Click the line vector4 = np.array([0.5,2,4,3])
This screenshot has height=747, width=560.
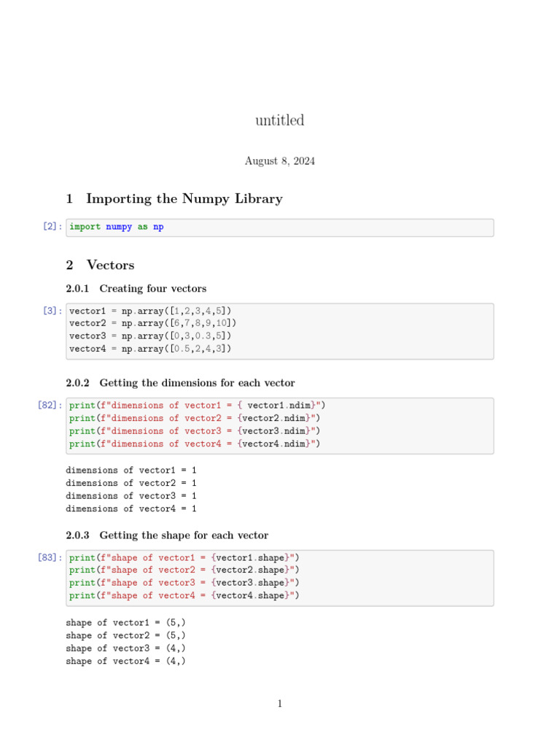pyautogui.click(x=150, y=349)
